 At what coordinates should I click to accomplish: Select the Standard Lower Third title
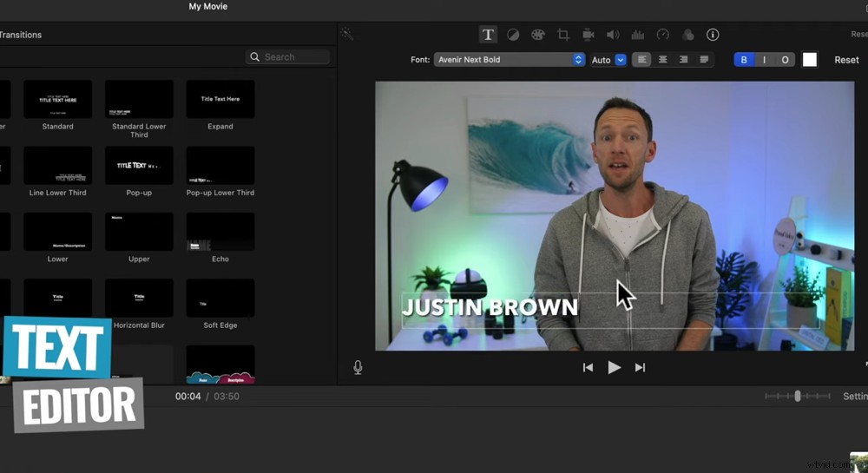(139, 99)
